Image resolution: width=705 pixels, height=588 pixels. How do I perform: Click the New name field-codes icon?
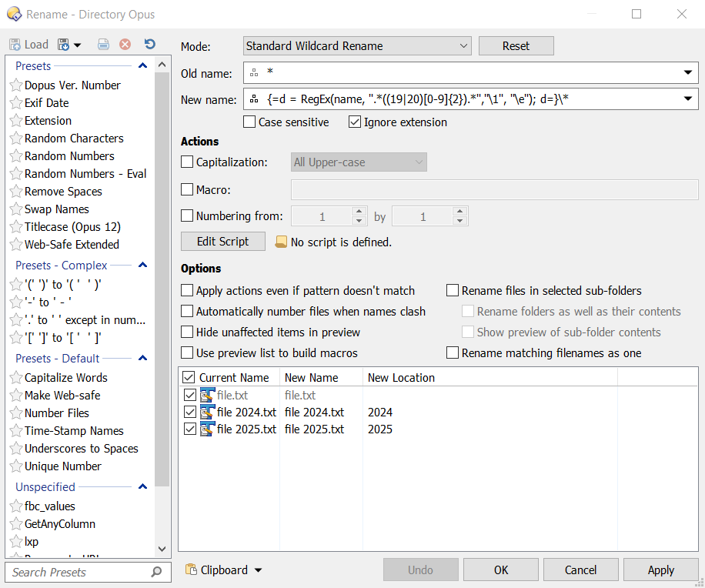click(254, 99)
